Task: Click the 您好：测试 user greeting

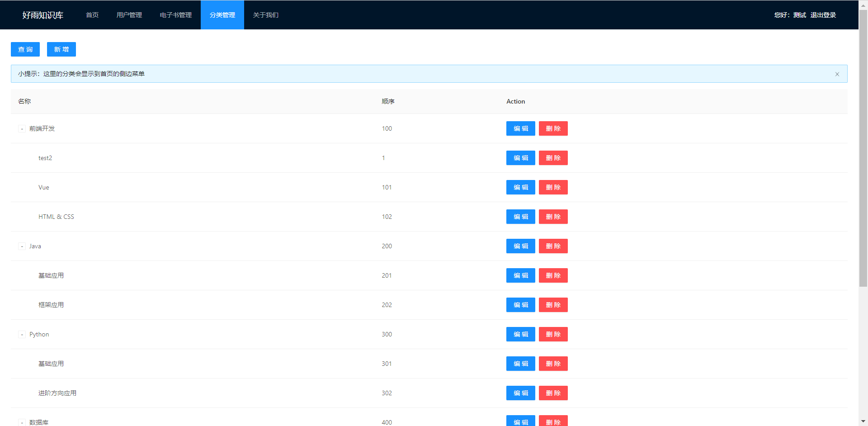Action: tap(790, 15)
